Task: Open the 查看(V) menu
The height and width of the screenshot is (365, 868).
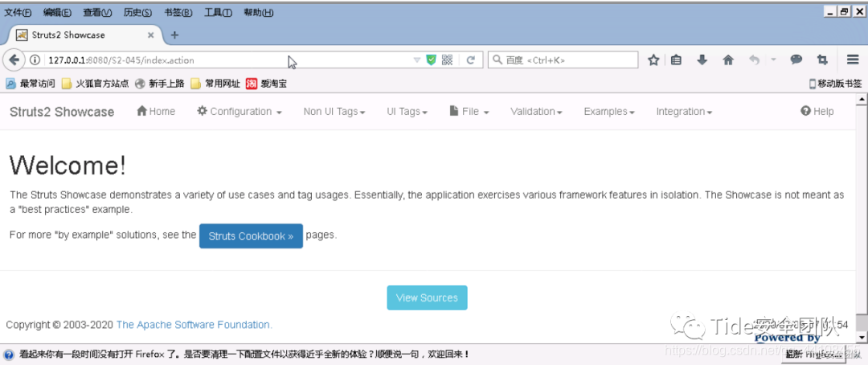Action: coord(97,12)
